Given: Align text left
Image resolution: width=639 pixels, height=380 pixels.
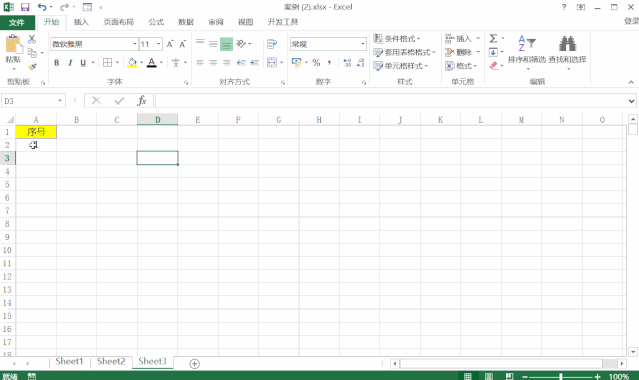Looking at the screenshot, I should click(x=200, y=62).
